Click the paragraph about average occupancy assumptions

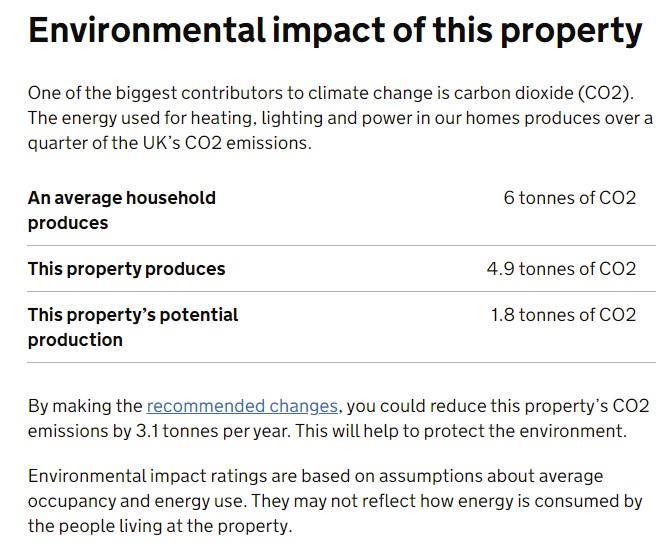[335, 501]
